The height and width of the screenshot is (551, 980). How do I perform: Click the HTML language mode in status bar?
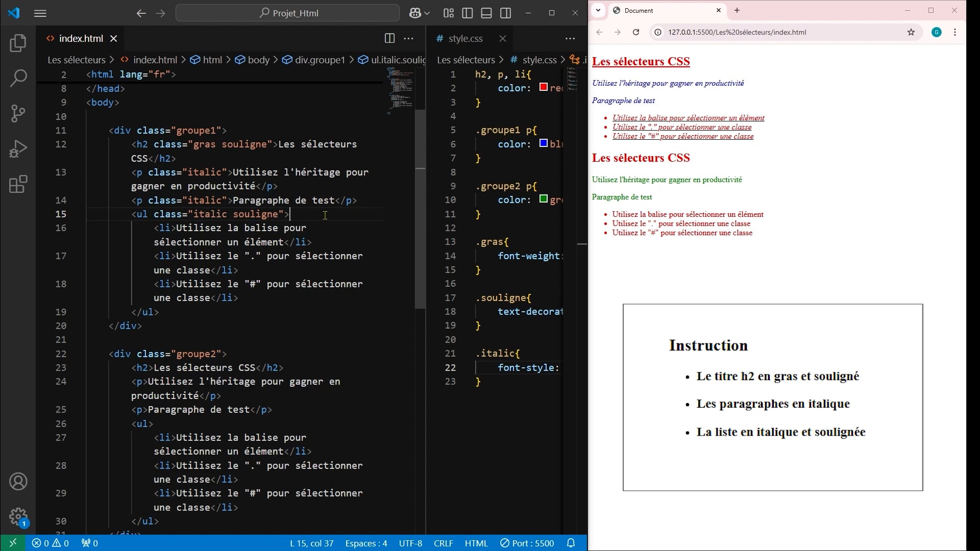point(476,543)
